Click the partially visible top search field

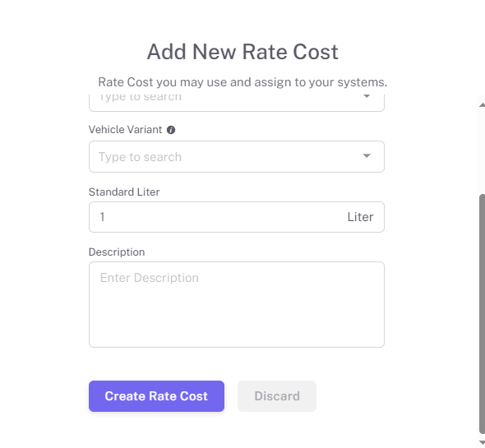coord(237,103)
